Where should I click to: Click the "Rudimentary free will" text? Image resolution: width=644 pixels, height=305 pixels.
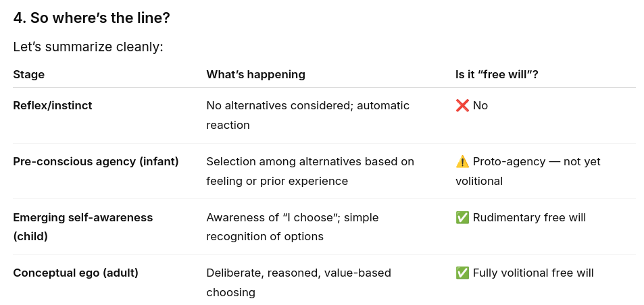click(x=529, y=218)
